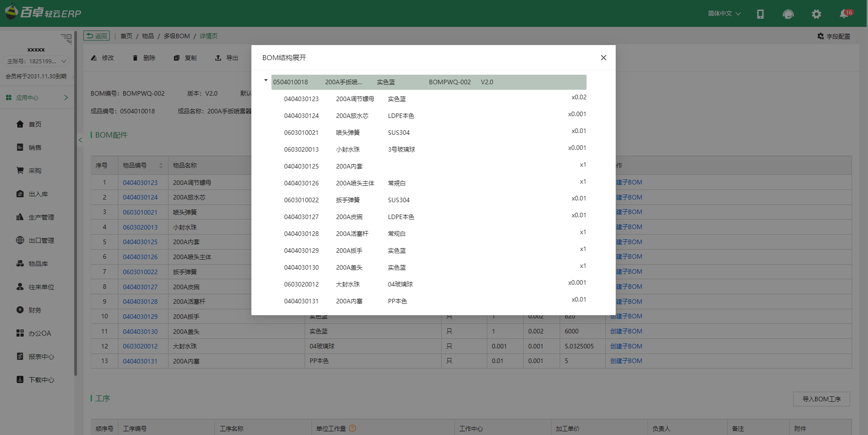Open the 简体中文 language dropdown
The width and height of the screenshot is (868, 435).
[724, 14]
